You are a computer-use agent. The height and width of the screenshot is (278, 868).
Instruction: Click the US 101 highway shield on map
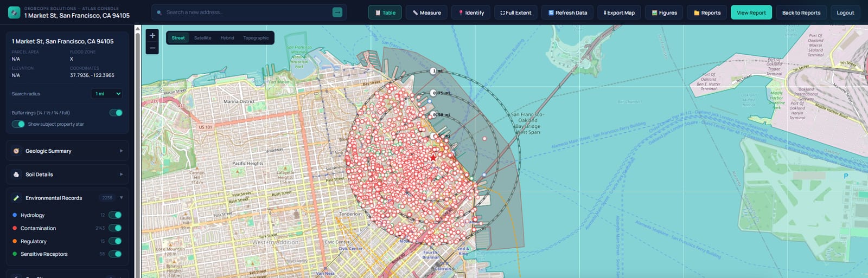(206, 127)
